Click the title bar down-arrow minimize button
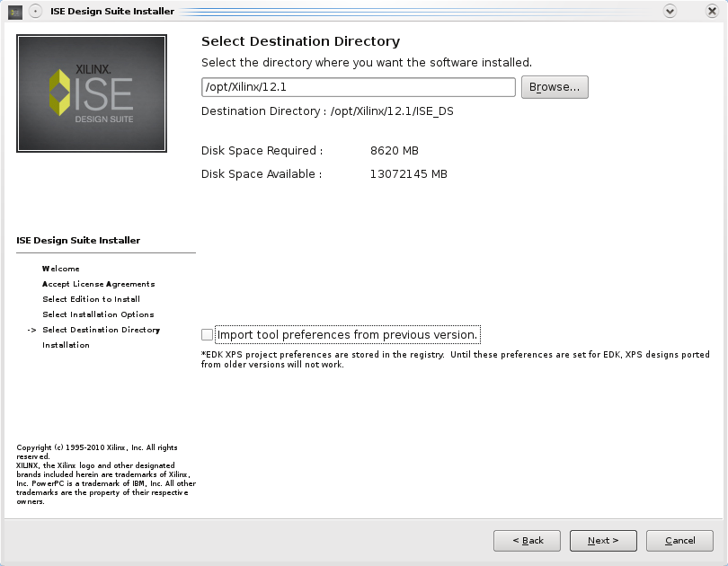The width and height of the screenshot is (728, 566). click(x=670, y=11)
